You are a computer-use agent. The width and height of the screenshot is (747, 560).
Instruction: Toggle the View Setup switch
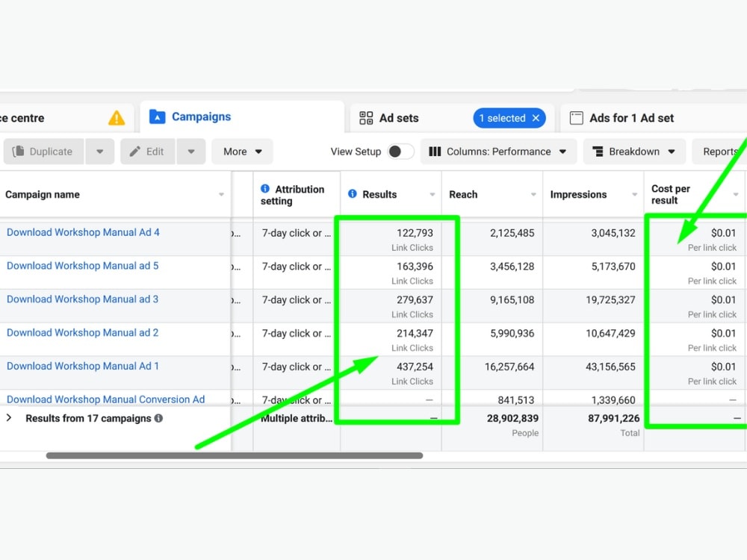(x=400, y=152)
